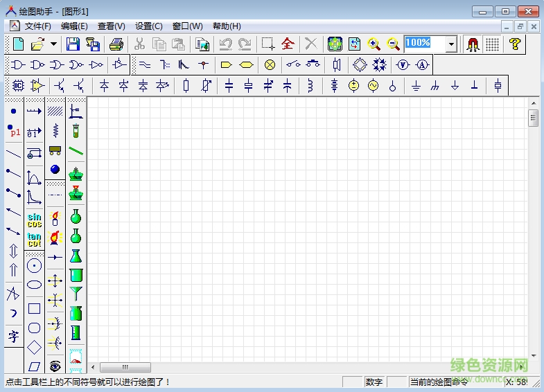
Task: Open 查看(V) menu
Action: pyautogui.click(x=112, y=26)
